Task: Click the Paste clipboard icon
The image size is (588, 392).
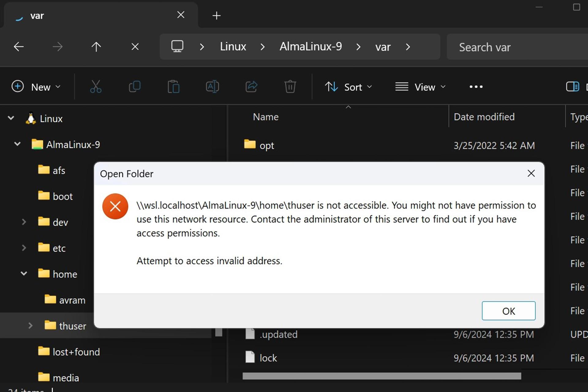Action: coord(173,87)
